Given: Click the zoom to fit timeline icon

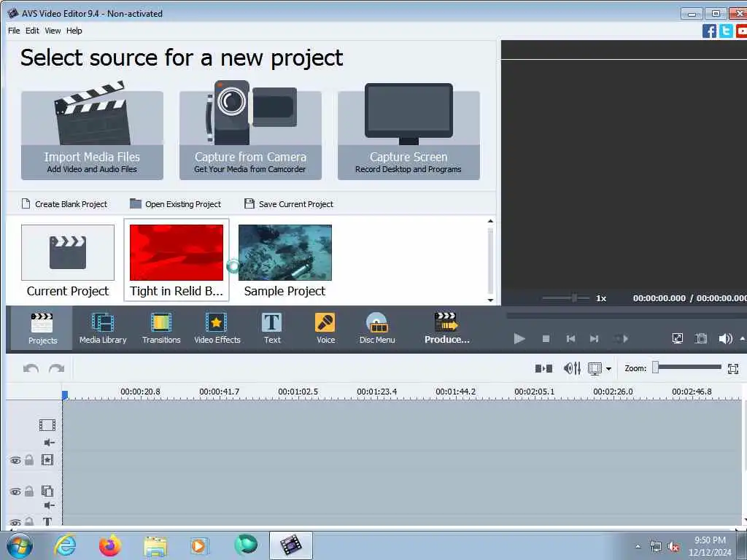Looking at the screenshot, I should (x=732, y=368).
